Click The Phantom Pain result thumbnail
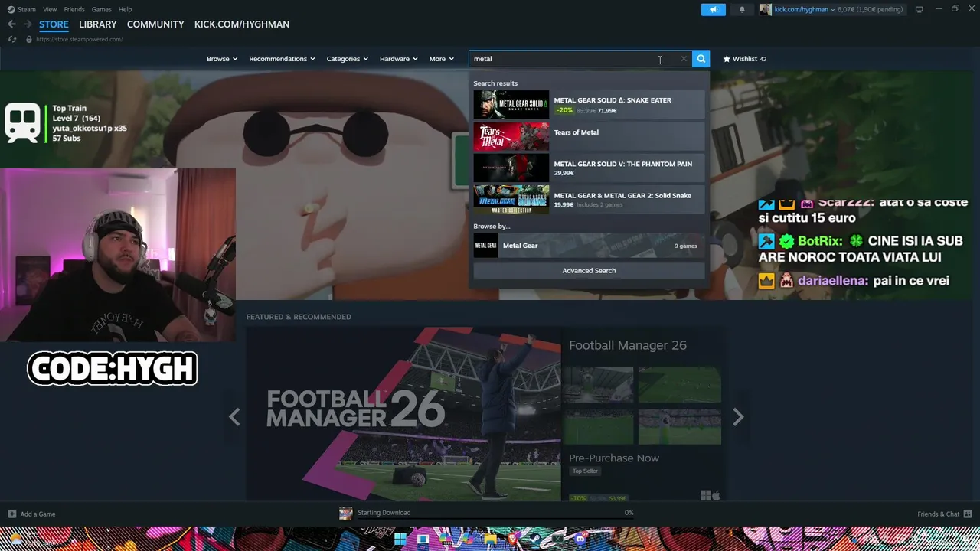This screenshot has width=980, height=551. pos(511,168)
